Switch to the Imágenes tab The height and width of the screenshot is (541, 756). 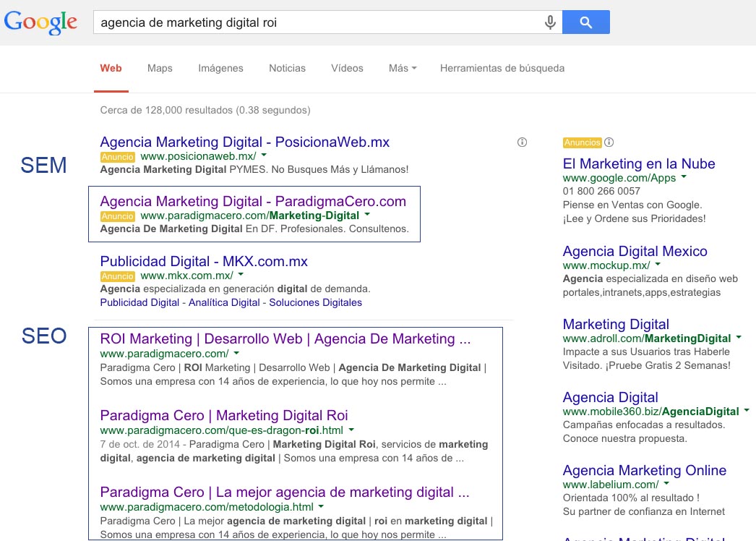point(220,68)
